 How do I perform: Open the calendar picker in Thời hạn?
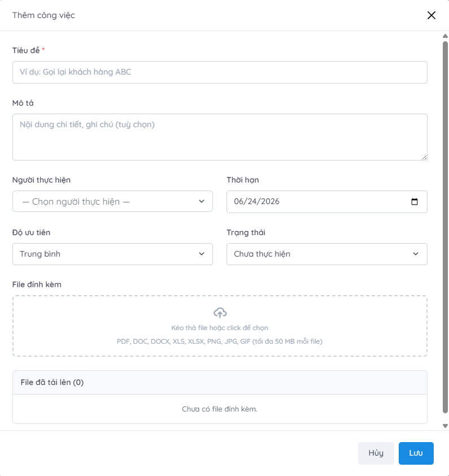[415, 202]
